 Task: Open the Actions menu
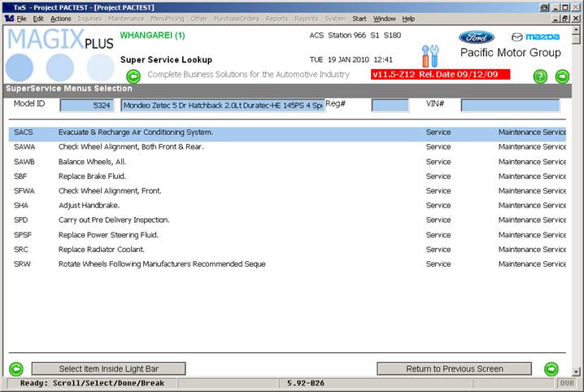(60, 18)
